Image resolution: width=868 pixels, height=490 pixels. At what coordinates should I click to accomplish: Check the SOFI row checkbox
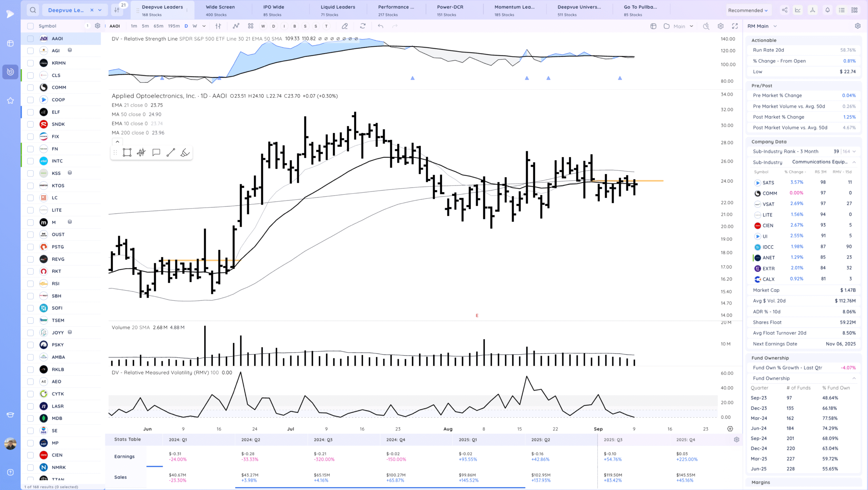[x=31, y=308]
